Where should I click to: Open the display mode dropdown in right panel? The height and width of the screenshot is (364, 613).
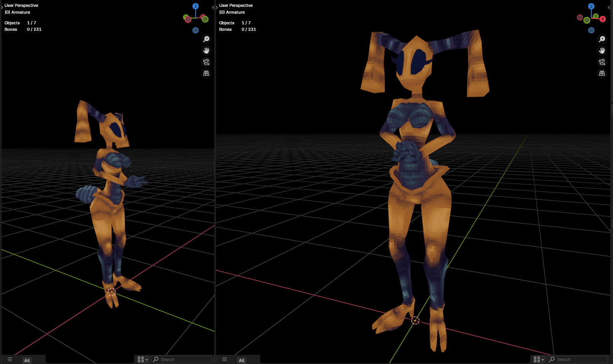(x=539, y=359)
